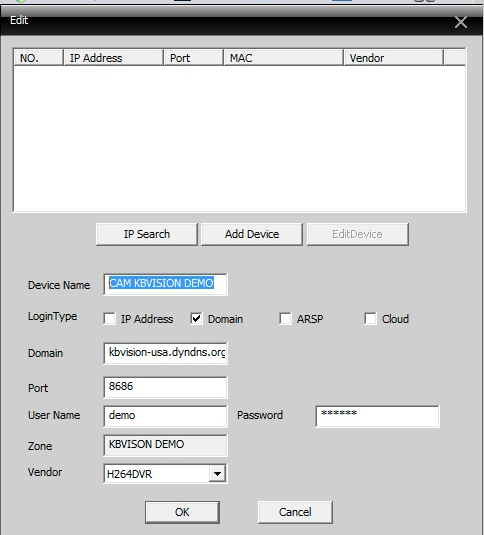484x535 pixels.
Task: Click the MAC column header
Action: (283, 58)
